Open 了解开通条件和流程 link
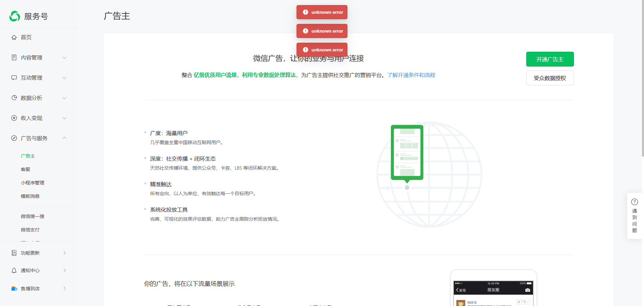The height and width of the screenshot is (306, 644). tap(411, 75)
